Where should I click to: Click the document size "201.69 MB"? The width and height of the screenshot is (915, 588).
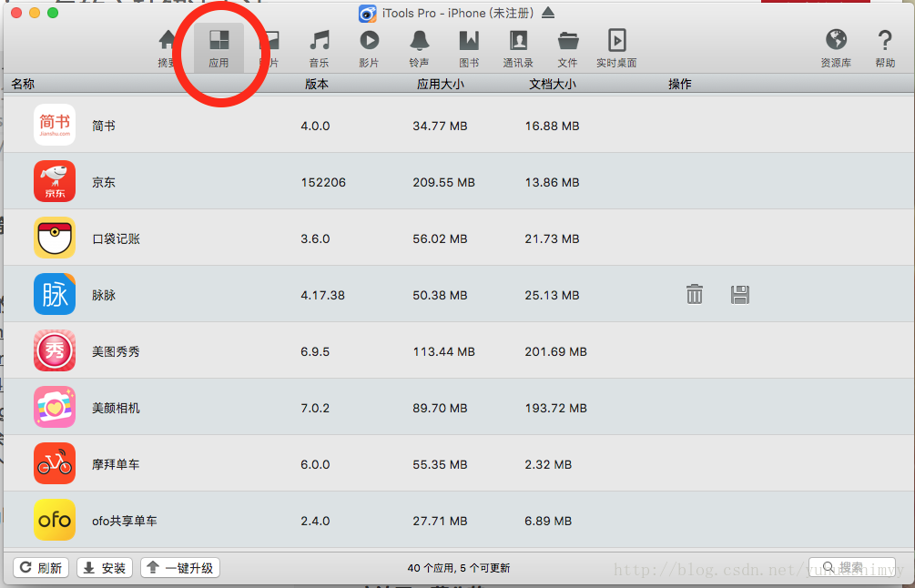[x=556, y=351]
